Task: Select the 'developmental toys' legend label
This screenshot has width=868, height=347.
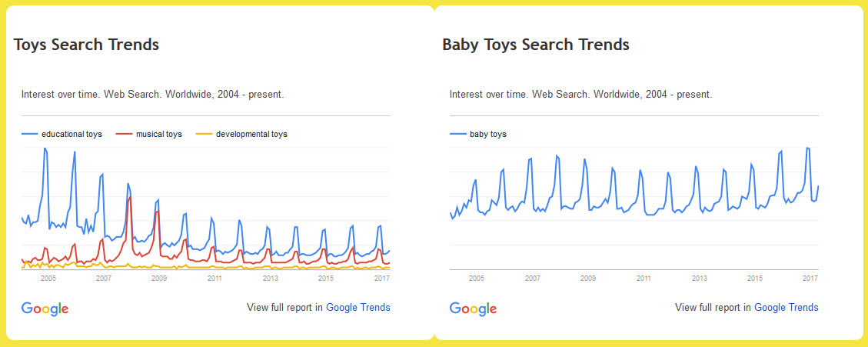Action: [x=251, y=134]
